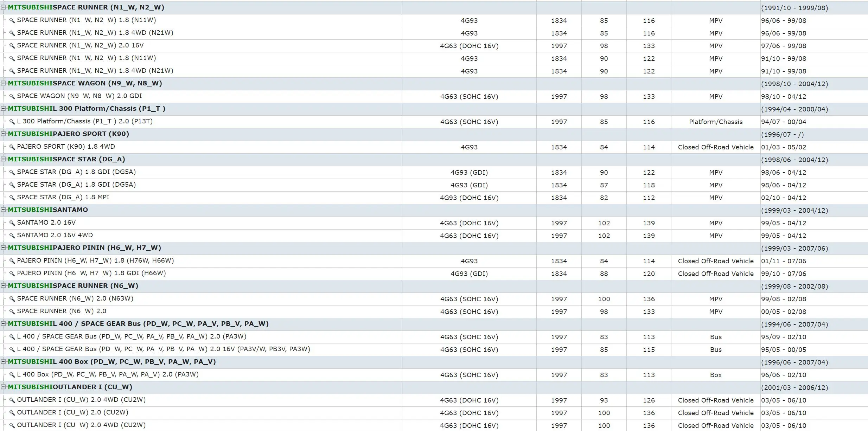Click magnifier for SPACE STAR 1.8 GDI 87 kW row
This screenshot has width=868, height=431.
[12, 185]
